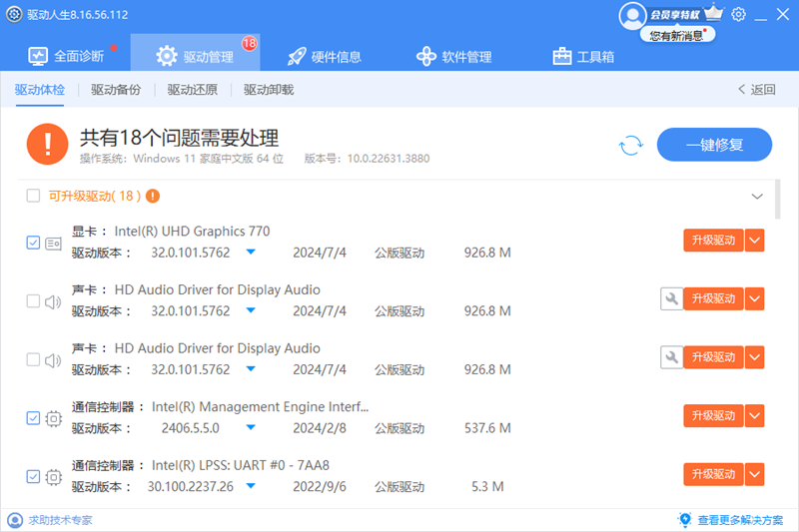Click 升级驱动 for Intel LPSS UART
This screenshot has width=799, height=532.
713,474
